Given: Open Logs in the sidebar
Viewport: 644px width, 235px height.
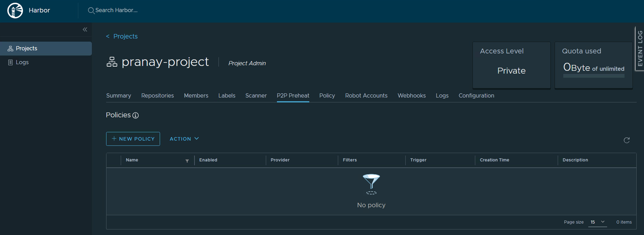Looking at the screenshot, I should (x=46, y=62).
